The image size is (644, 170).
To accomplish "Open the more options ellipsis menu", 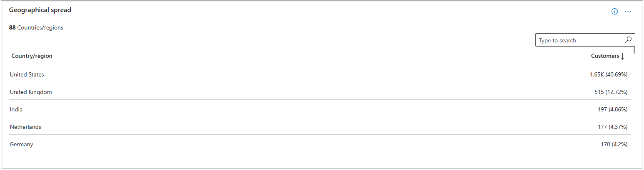I will pos(628,12).
